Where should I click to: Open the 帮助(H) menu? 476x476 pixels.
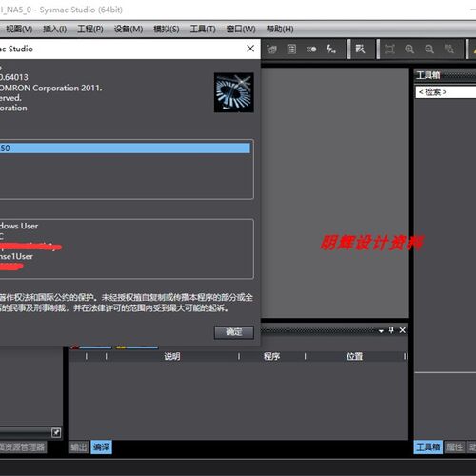[x=280, y=30]
